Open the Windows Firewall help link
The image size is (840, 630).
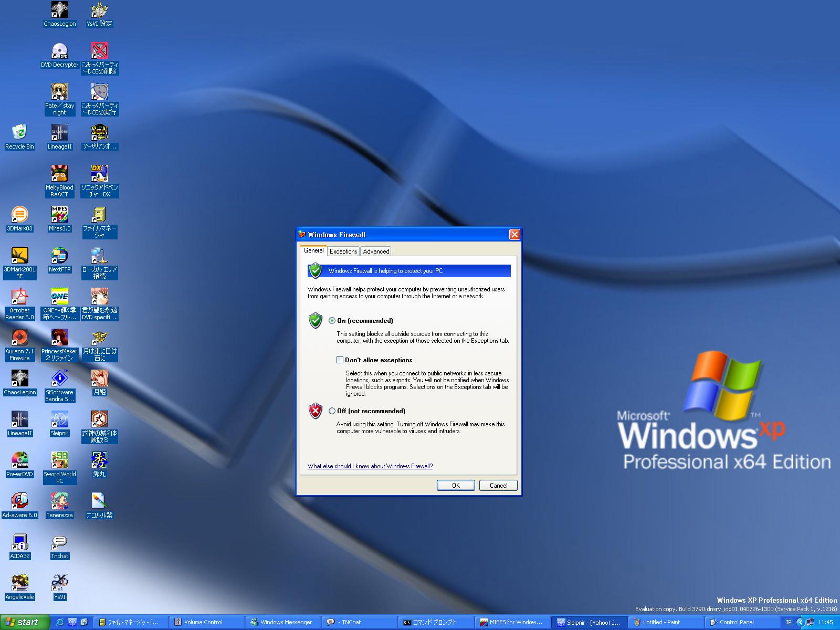[x=370, y=466]
